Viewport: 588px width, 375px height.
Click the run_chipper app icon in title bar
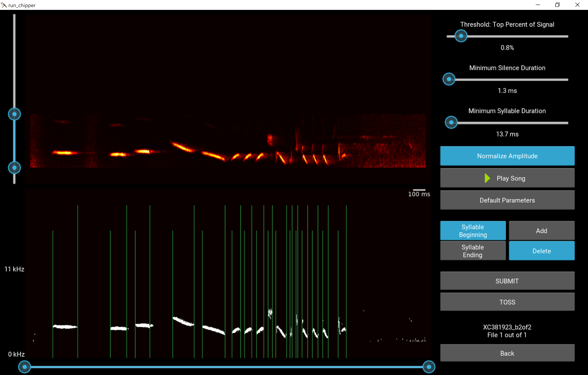click(4, 5)
